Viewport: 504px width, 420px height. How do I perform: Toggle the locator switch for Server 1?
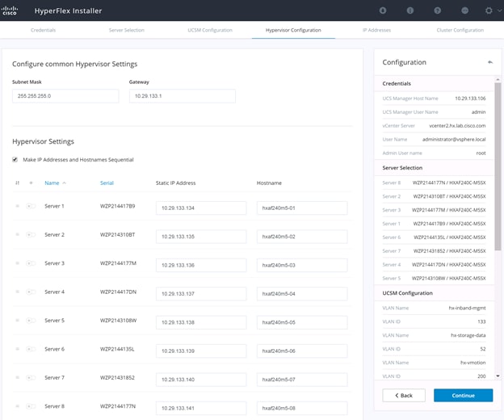pyautogui.click(x=31, y=206)
